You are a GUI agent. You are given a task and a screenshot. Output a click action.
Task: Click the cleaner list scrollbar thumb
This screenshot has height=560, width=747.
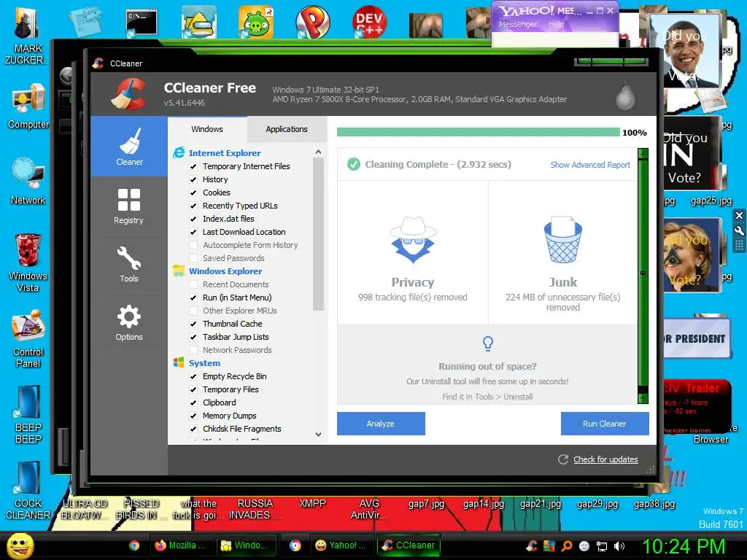pyautogui.click(x=318, y=234)
